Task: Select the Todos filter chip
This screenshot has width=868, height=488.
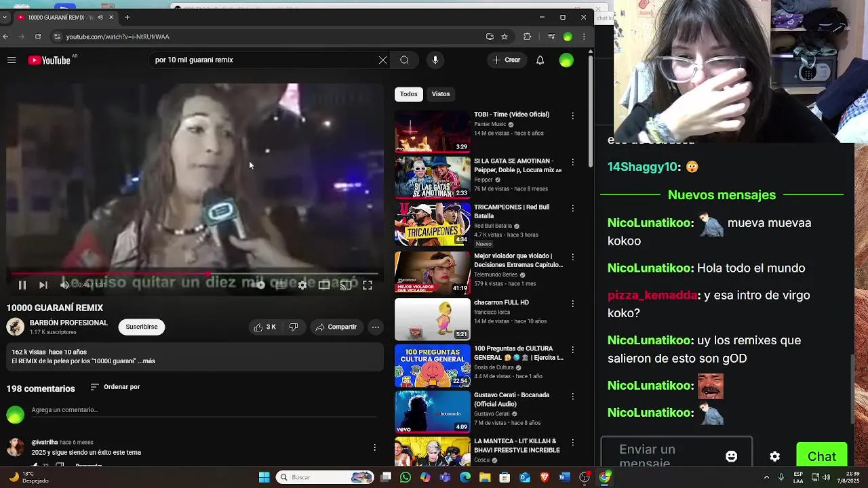Action: tap(409, 94)
